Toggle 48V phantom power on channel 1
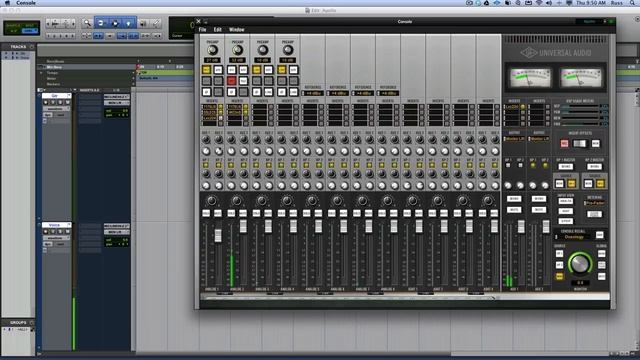The height and width of the screenshot is (360, 640). pyautogui.click(x=207, y=81)
